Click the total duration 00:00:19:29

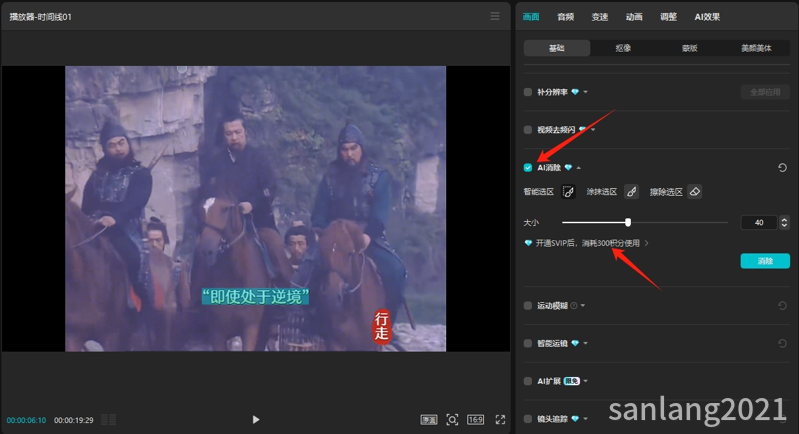(74, 420)
